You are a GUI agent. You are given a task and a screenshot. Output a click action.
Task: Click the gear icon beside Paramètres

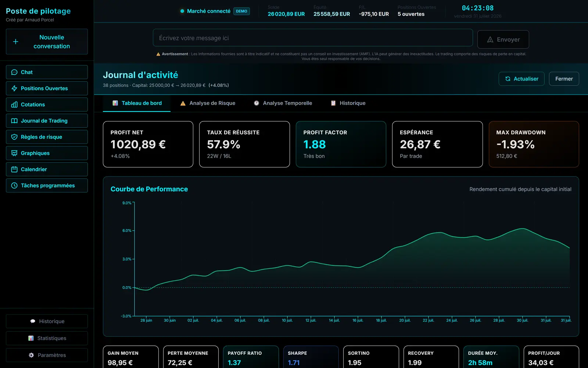pyautogui.click(x=31, y=355)
